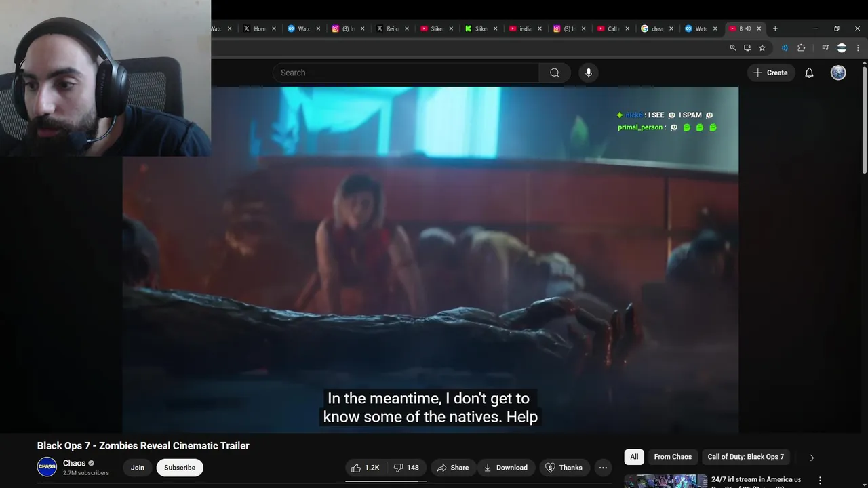Open Chrome extensions puzzle menu
868x488 pixels.
pos(801,48)
